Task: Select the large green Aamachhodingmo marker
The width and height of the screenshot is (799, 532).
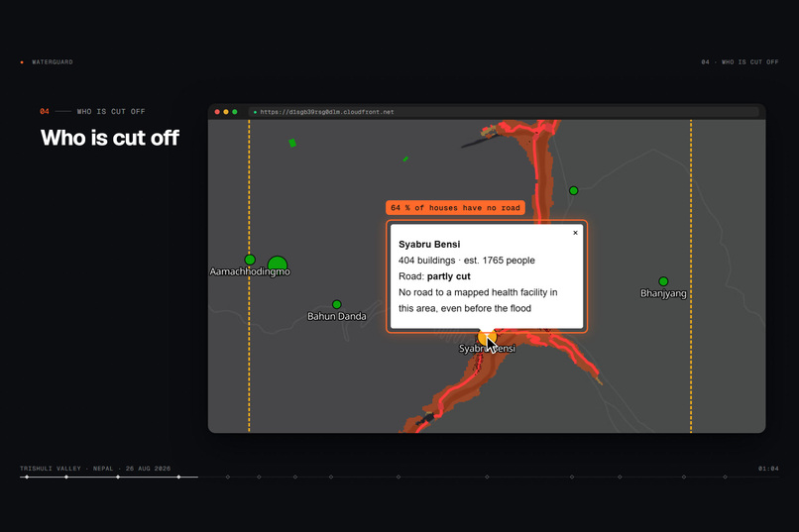Action: point(278,264)
